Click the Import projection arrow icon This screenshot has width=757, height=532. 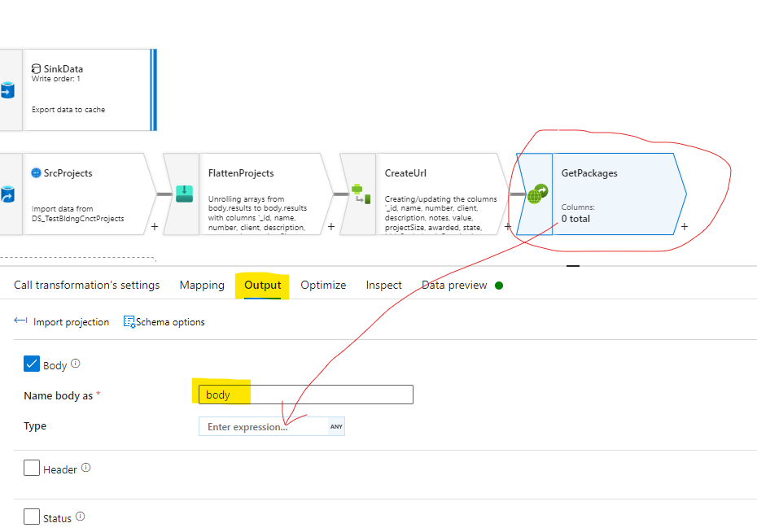tap(21, 321)
